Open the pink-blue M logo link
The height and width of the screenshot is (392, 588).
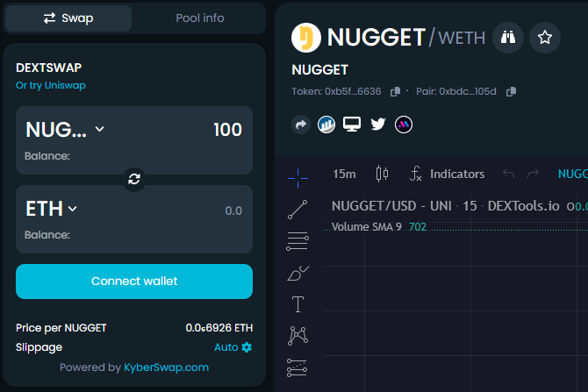[404, 125]
